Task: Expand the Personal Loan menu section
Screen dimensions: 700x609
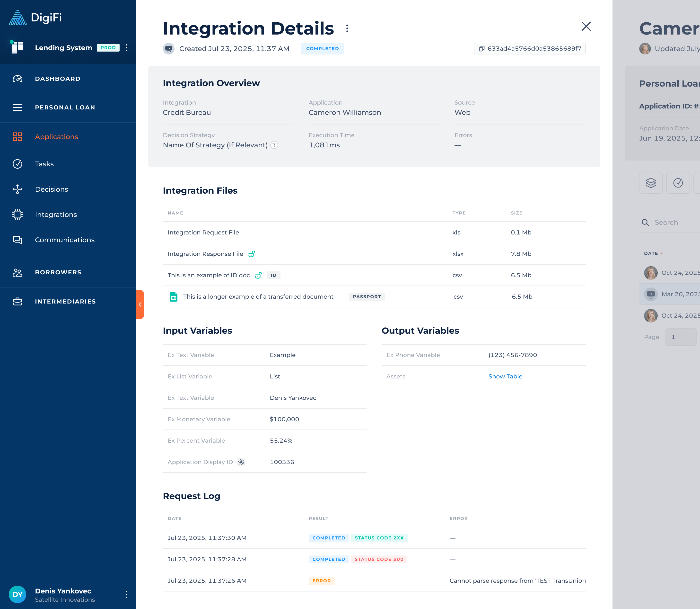Action: (x=65, y=107)
